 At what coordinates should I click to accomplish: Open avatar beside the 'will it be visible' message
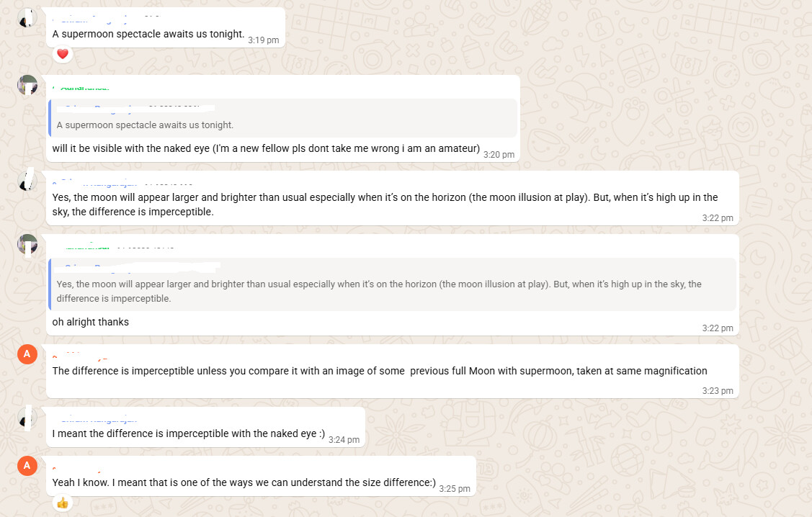(27, 85)
